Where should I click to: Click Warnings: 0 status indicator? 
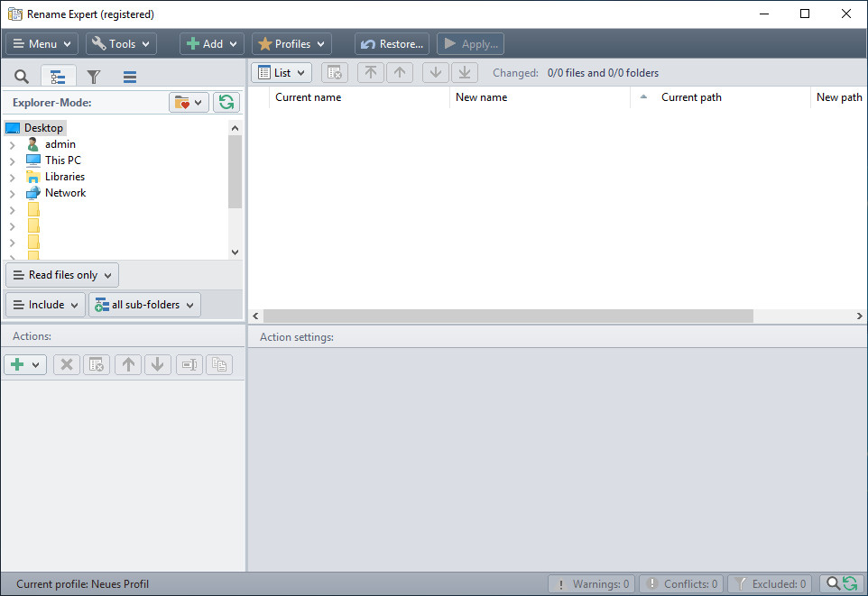pyautogui.click(x=591, y=583)
